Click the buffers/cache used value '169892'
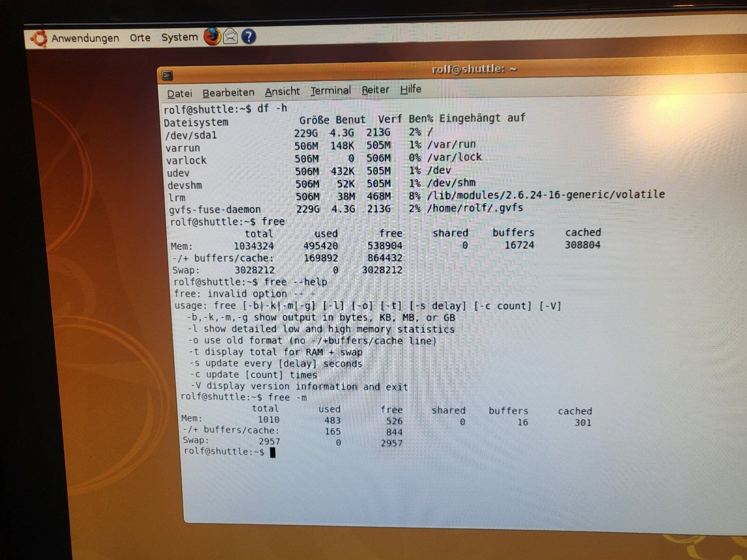The image size is (747, 560). point(321,258)
